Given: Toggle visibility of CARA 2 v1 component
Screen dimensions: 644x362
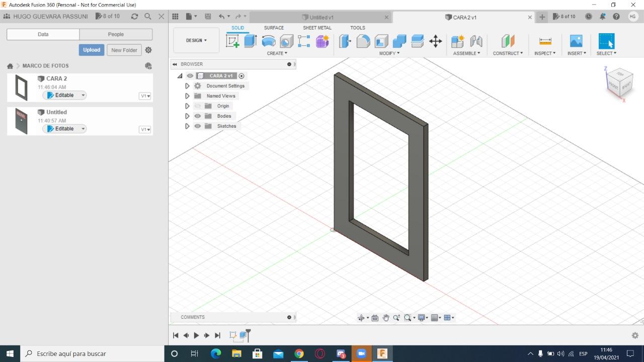Looking at the screenshot, I should click(190, 76).
